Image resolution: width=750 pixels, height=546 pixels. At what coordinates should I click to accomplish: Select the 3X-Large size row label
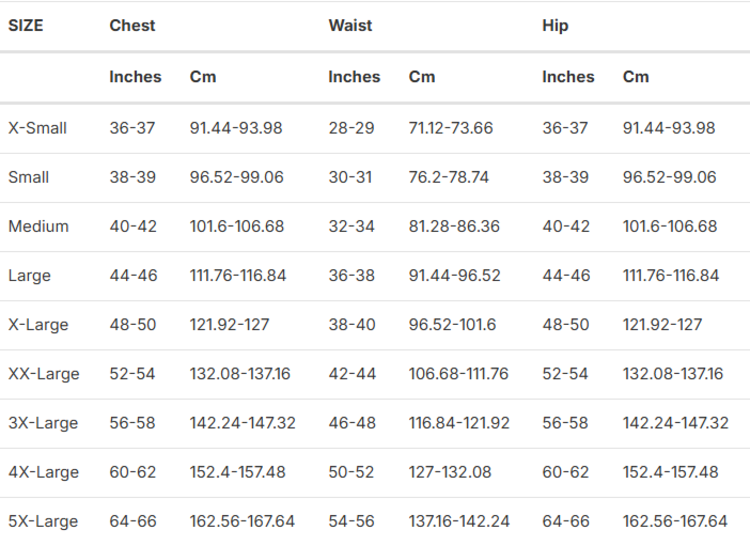(x=43, y=423)
